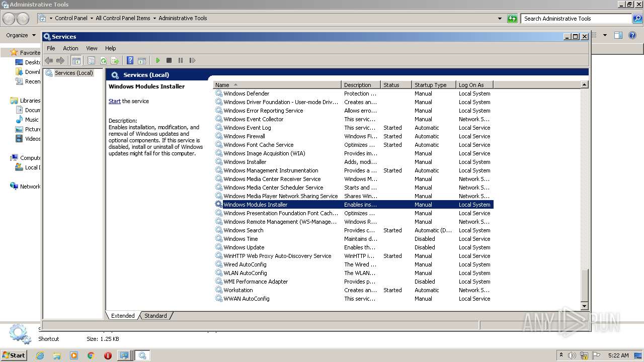Viewport: 644px width, 362px height.
Task: Click the Pause Service toolbar icon
Action: click(x=181, y=60)
